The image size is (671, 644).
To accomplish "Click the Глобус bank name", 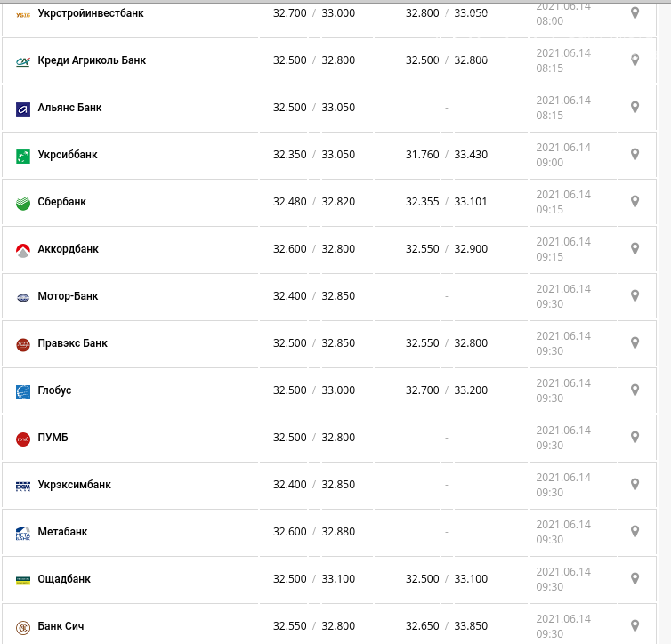I will [x=54, y=390].
